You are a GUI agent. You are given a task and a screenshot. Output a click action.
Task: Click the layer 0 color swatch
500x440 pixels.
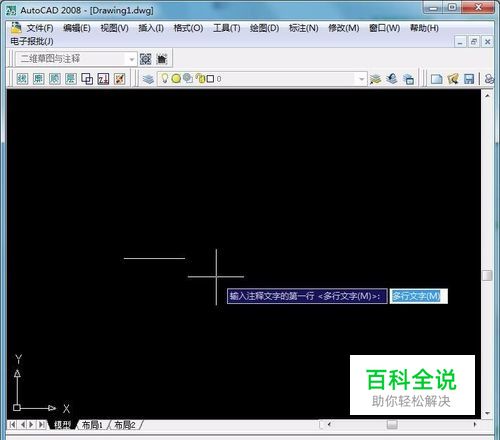[x=210, y=79]
